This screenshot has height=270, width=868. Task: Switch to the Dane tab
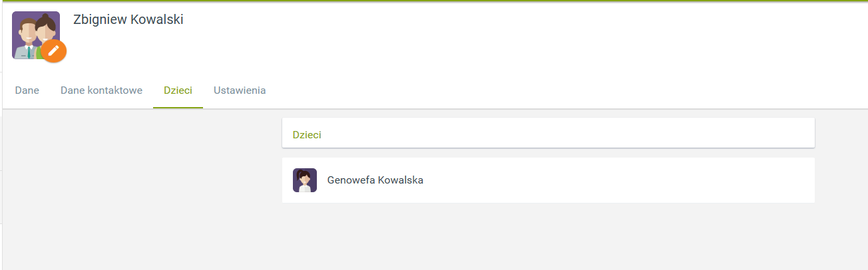27,90
